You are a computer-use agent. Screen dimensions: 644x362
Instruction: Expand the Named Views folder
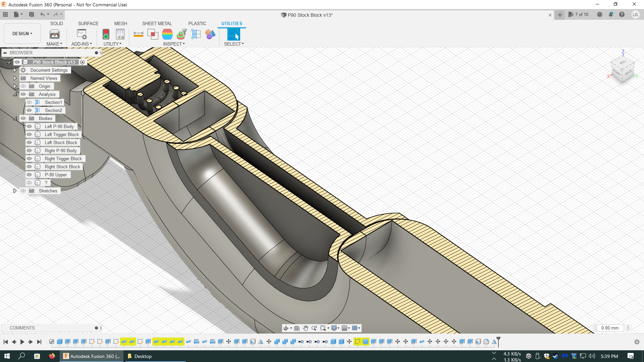click(15, 78)
